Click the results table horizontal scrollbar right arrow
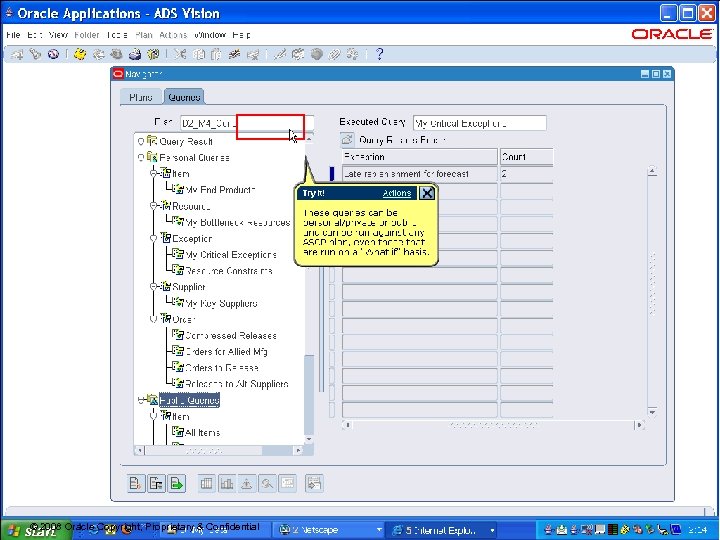The height and width of the screenshot is (540, 720). 639,425
